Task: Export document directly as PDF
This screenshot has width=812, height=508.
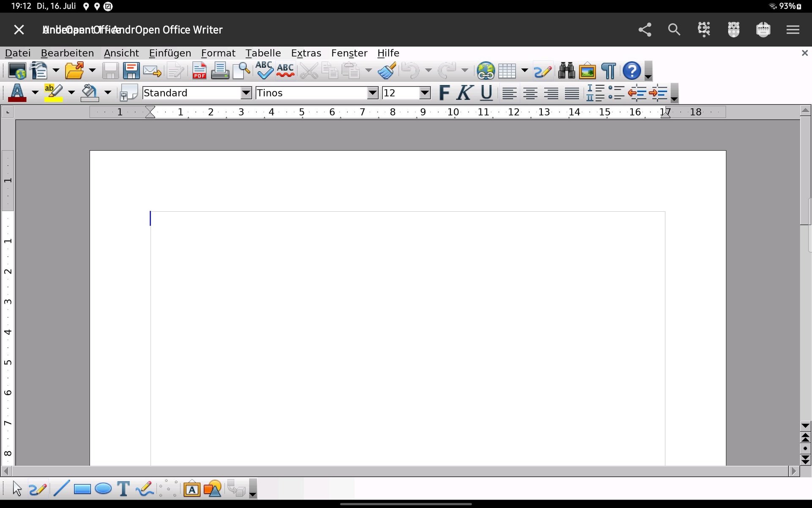Action: pos(199,71)
